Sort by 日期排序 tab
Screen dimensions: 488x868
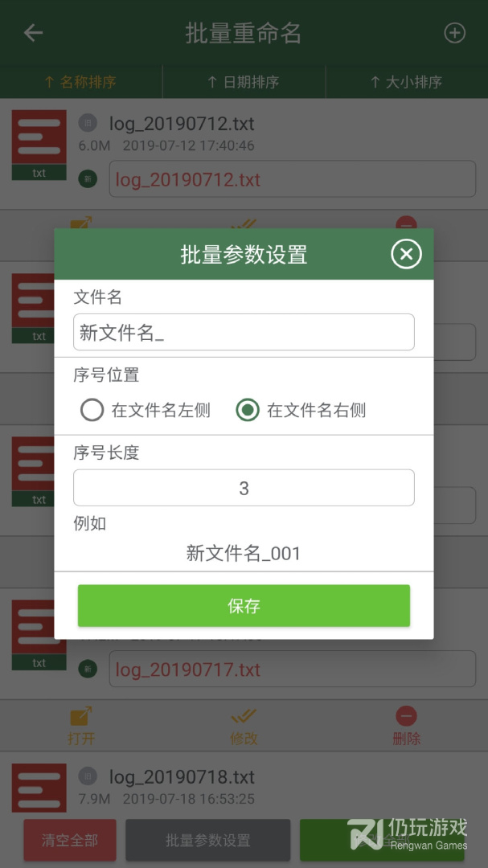click(244, 82)
